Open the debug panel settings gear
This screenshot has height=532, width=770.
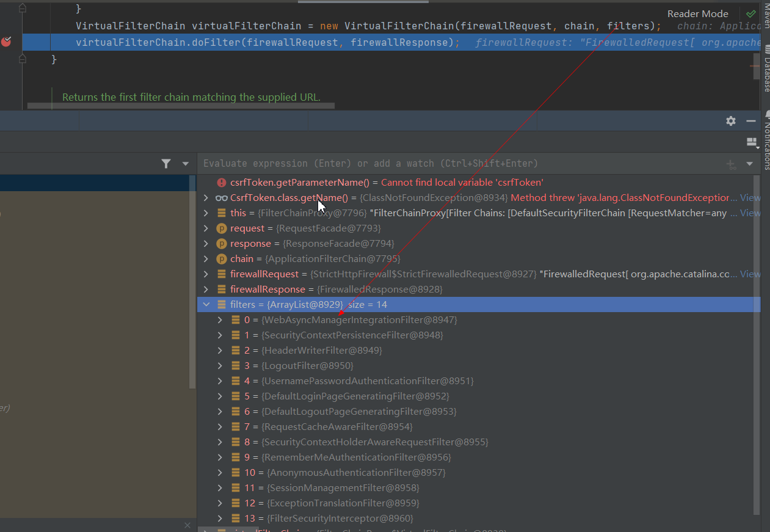pyautogui.click(x=731, y=121)
